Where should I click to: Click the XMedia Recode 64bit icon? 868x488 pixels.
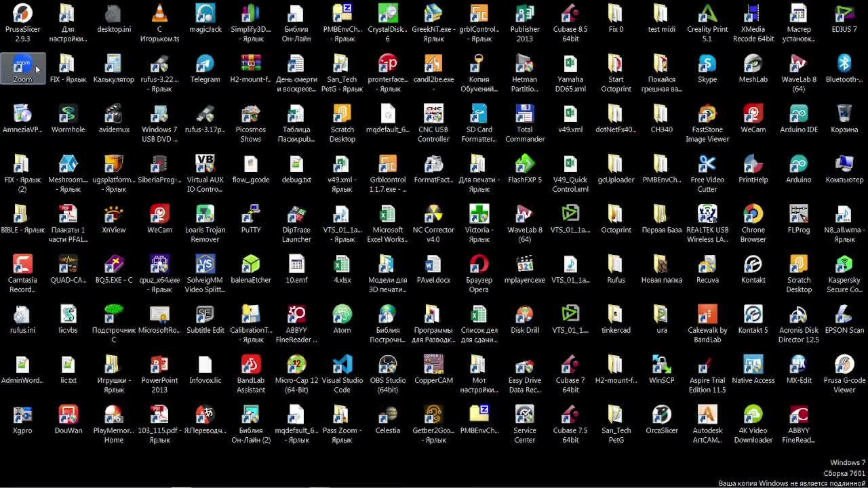(x=753, y=13)
